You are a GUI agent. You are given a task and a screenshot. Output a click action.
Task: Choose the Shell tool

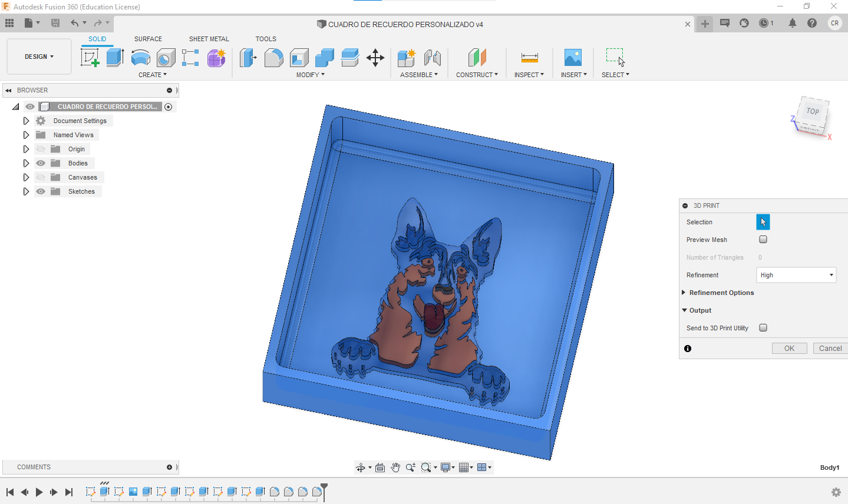(x=299, y=58)
